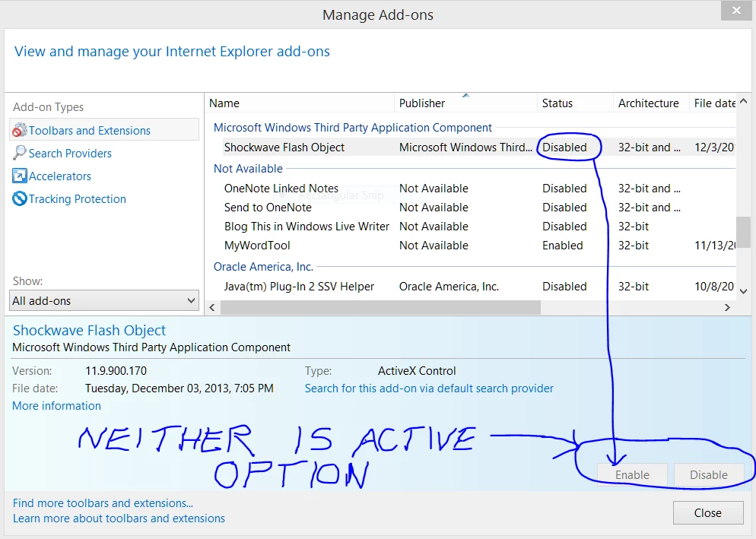Click Oracle America, Inc. group header
The image size is (756, 539).
[263, 267]
